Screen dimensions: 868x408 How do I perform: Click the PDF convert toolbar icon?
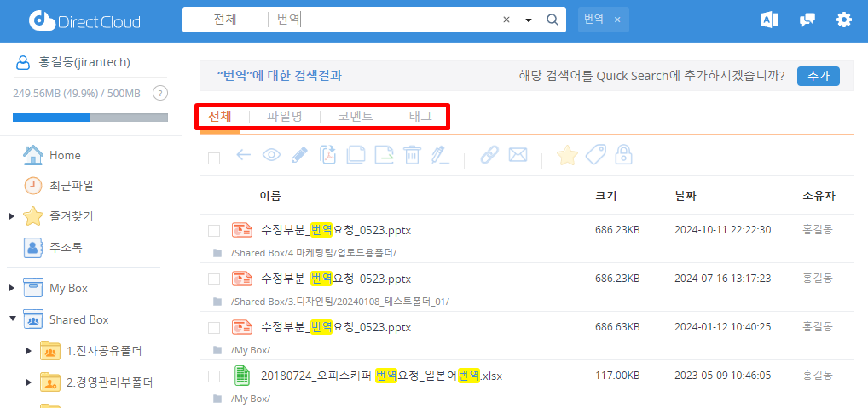(327, 155)
